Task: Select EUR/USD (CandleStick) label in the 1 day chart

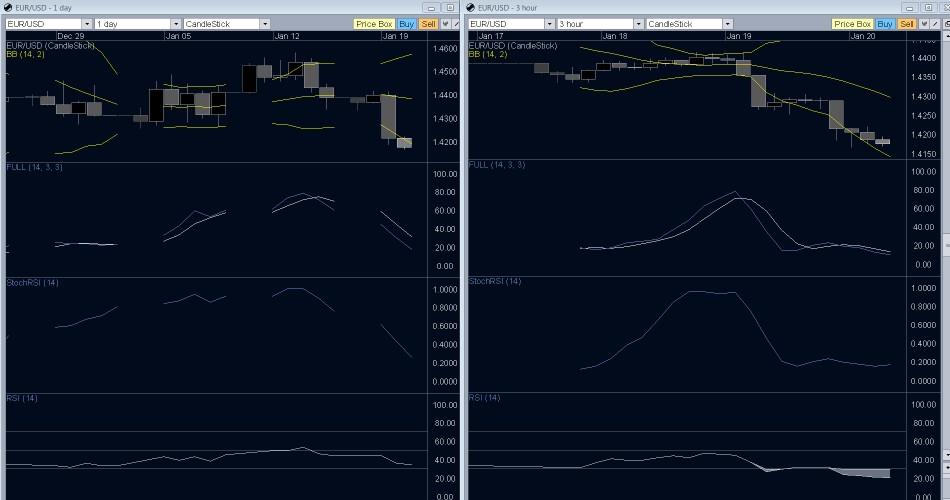Action: tap(50, 45)
